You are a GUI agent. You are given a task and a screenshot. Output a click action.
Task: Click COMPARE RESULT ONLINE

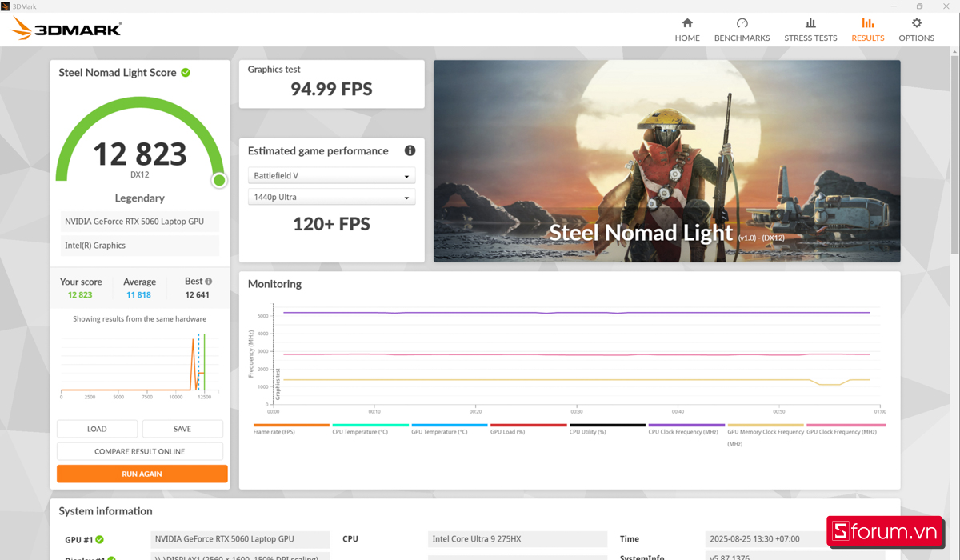(x=139, y=451)
